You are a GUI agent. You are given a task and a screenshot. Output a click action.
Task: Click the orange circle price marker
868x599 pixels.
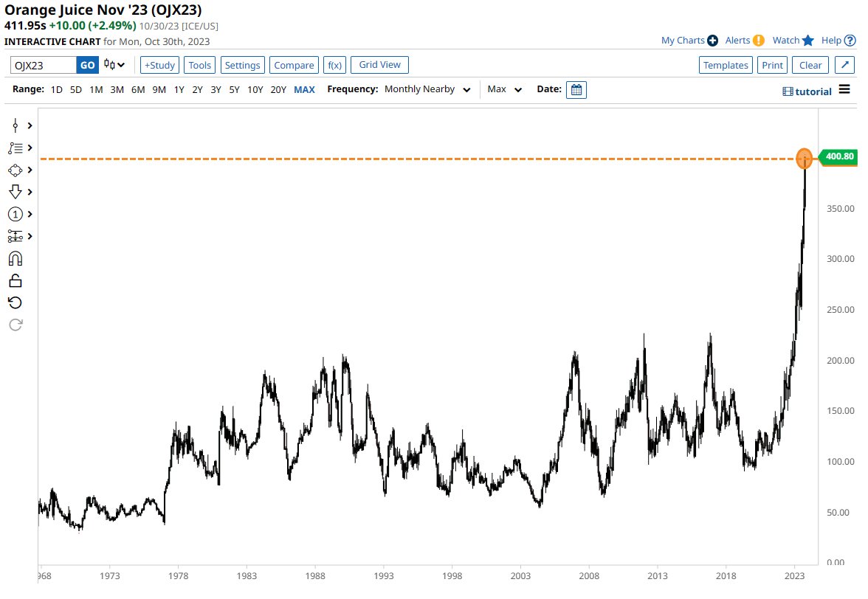(805, 159)
